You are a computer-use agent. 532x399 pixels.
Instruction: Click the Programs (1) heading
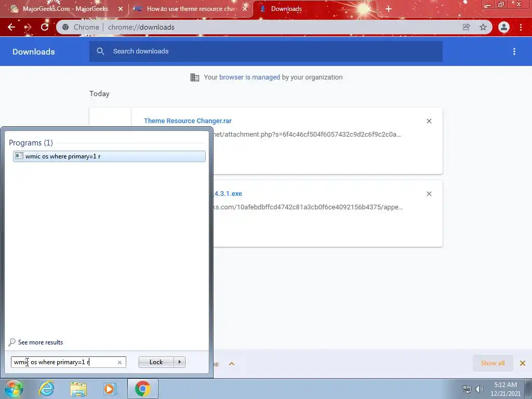pos(31,142)
